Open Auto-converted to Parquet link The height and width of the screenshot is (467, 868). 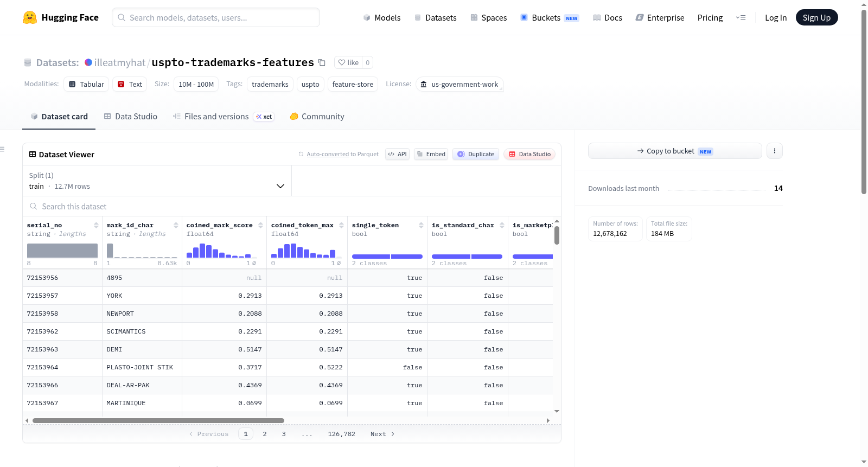[x=342, y=154]
